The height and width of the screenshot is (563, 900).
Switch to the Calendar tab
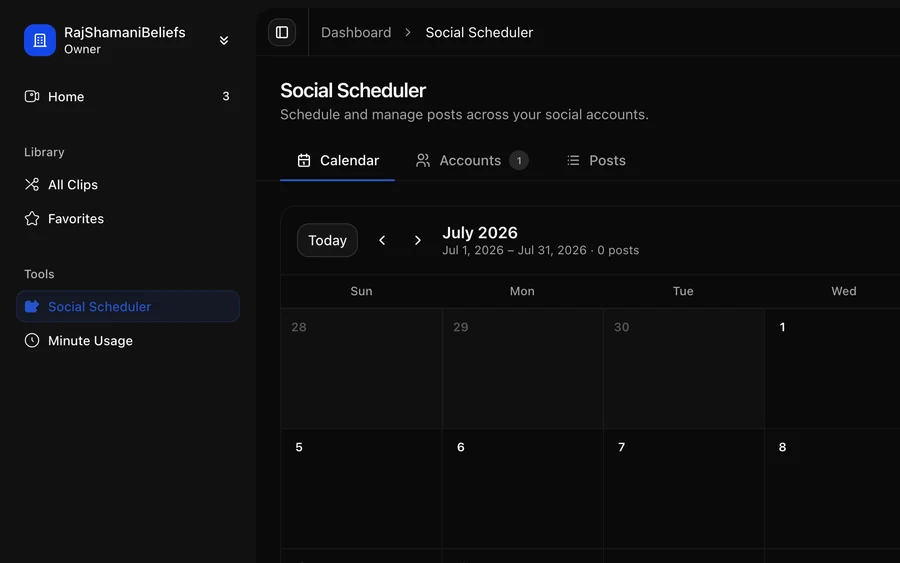tap(338, 161)
